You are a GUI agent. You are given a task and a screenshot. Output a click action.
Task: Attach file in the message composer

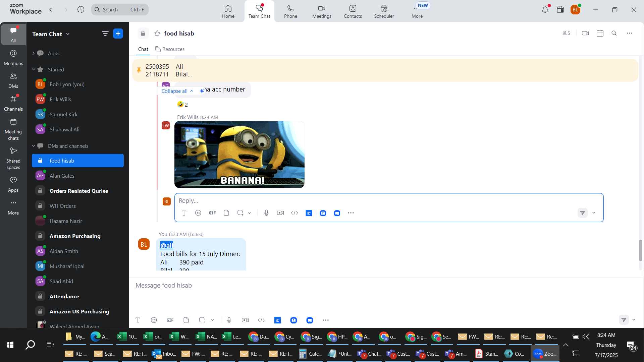pyautogui.click(x=186, y=320)
